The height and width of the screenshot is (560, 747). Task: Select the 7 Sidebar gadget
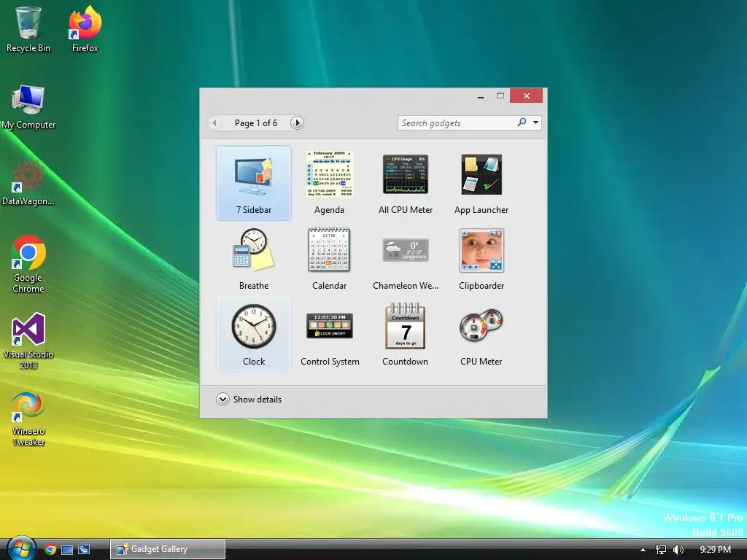(253, 183)
